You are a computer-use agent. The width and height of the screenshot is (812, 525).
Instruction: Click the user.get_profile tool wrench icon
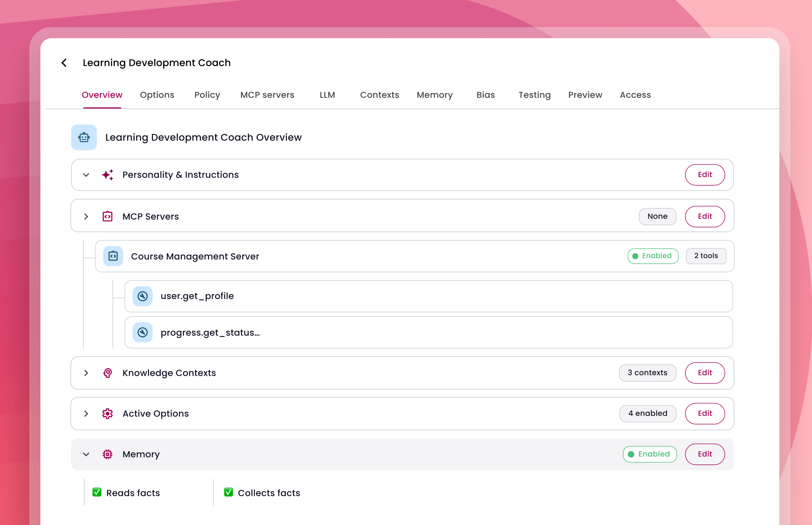point(142,296)
